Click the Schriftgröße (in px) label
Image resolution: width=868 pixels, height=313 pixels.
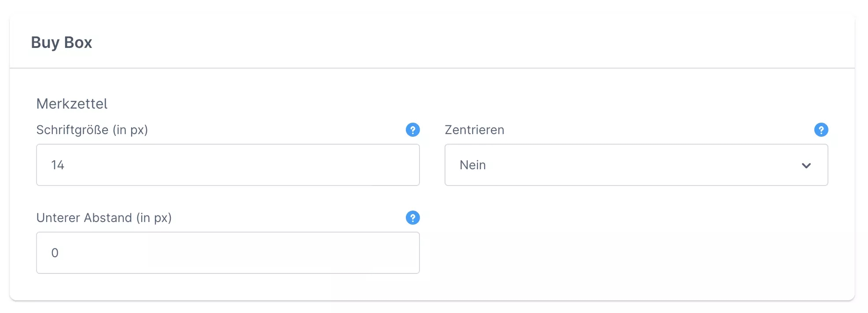(92, 130)
